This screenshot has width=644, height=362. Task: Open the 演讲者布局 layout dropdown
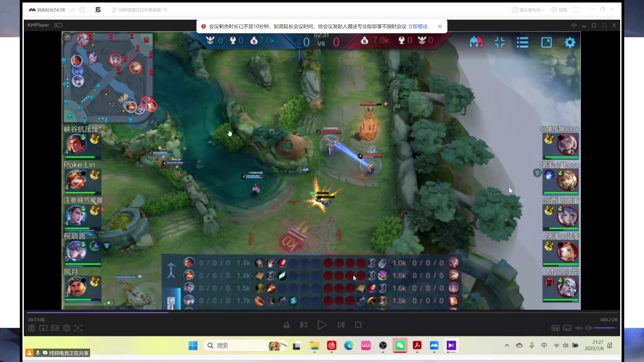[x=528, y=10]
